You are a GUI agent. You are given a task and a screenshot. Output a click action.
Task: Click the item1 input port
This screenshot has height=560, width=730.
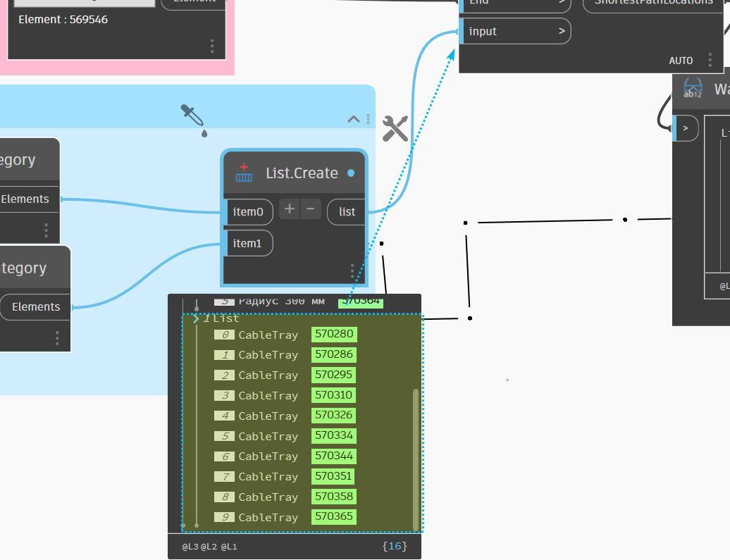click(x=247, y=243)
